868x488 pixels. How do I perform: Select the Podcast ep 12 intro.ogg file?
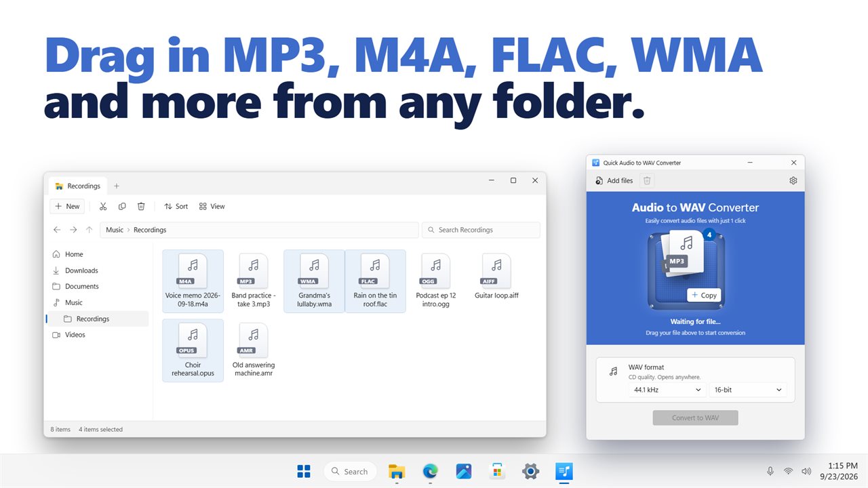point(436,281)
